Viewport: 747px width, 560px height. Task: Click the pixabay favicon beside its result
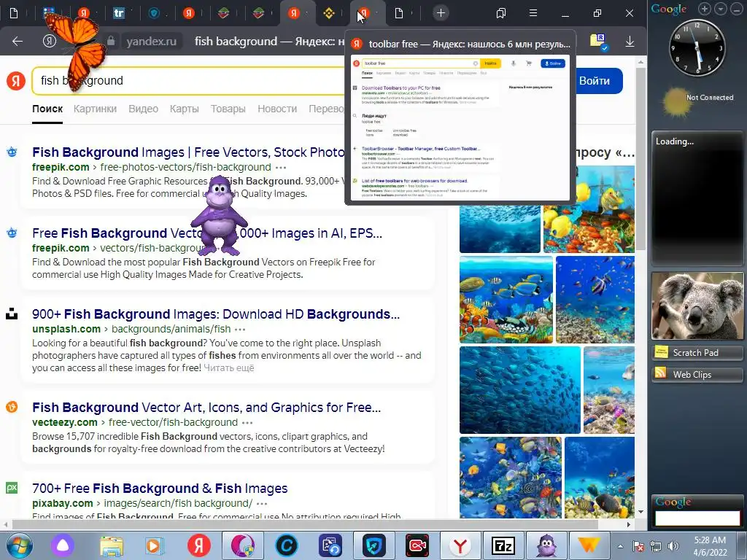[x=12, y=488]
